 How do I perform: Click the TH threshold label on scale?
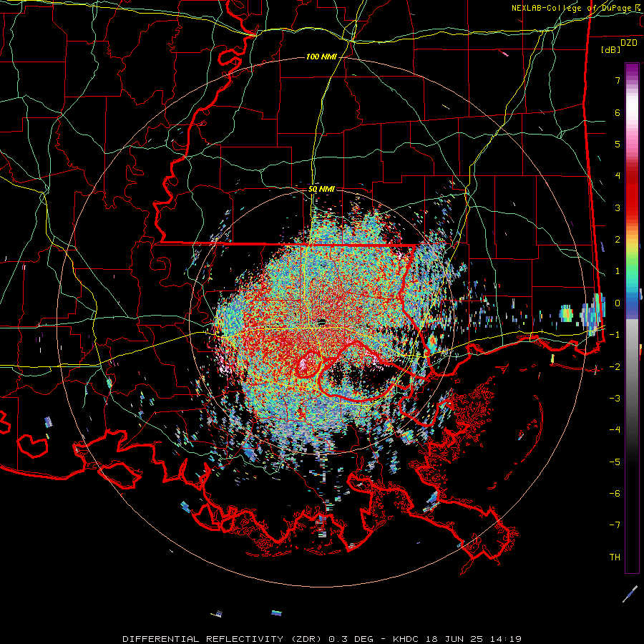615,557
